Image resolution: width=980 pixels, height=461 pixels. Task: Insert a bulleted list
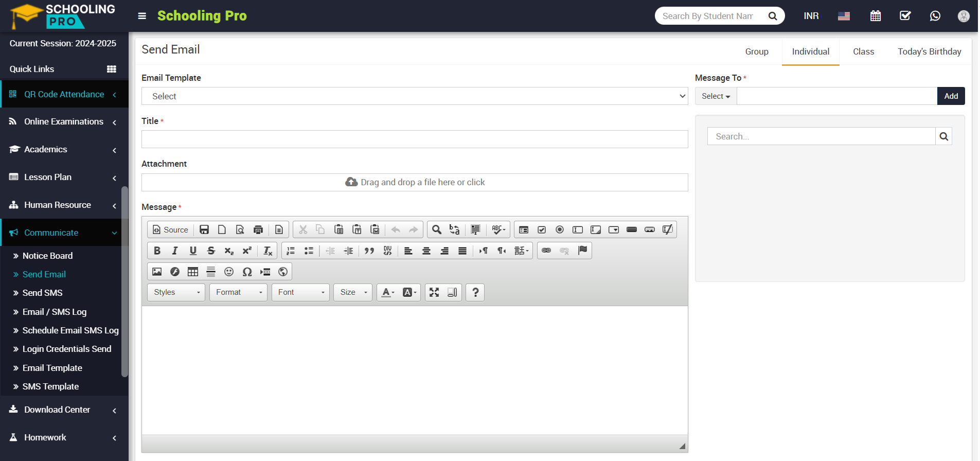[x=309, y=251]
